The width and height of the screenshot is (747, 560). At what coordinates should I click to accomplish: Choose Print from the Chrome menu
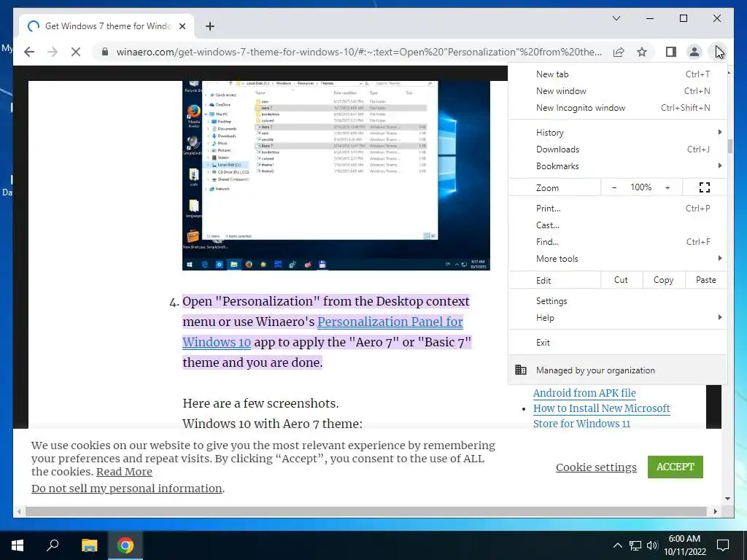coord(617,208)
